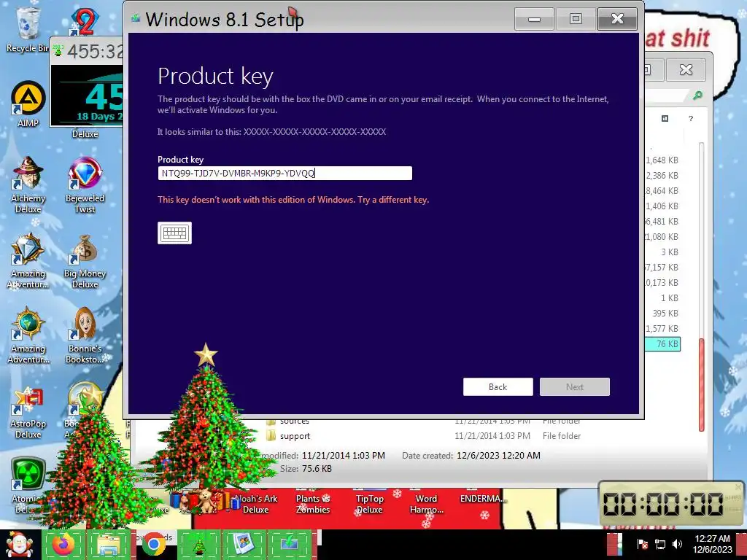The width and height of the screenshot is (747, 560).
Task: Open the AstroPop Deluxe shortcut
Action: [28, 413]
